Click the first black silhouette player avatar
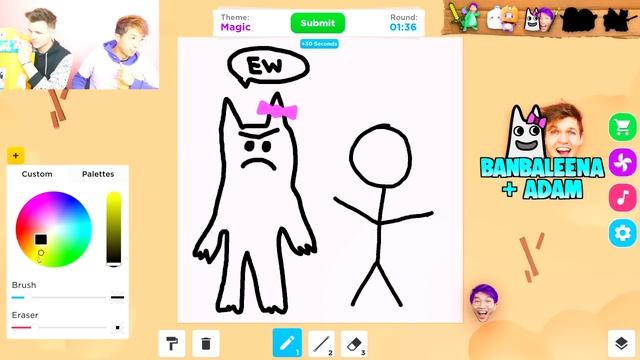Image resolution: width=640 pixels, height=360 pixels. coord(578,20)
